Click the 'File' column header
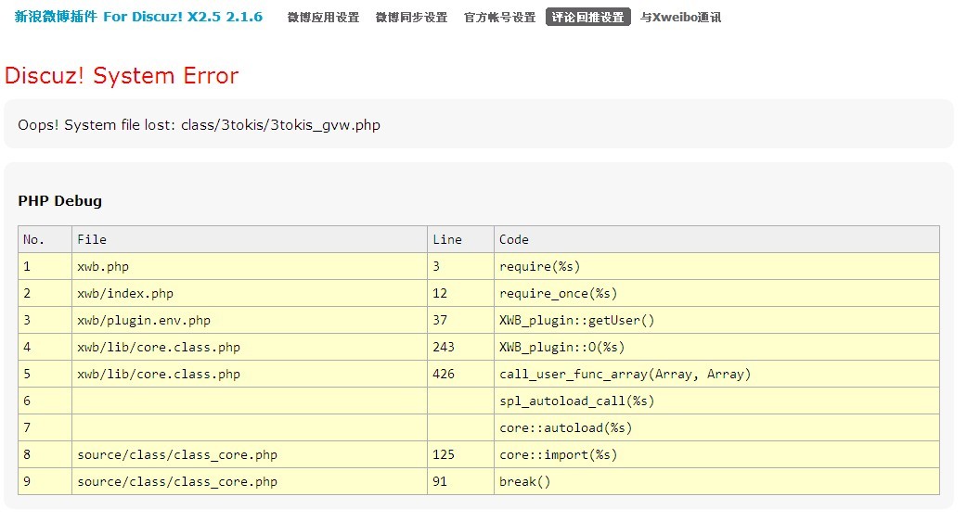This screenshot has width=980, height=522. (250, 240)
